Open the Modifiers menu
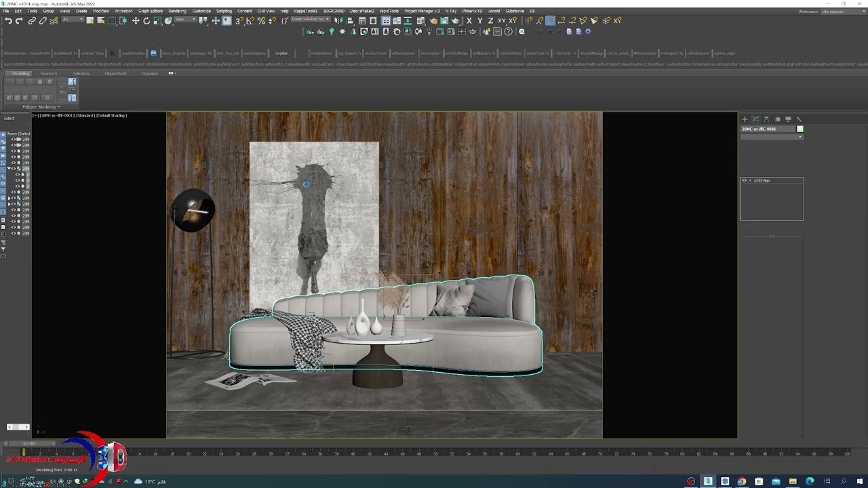Image resolution: width=868 pixels, height=488 pixels. [x=100, y=11]
